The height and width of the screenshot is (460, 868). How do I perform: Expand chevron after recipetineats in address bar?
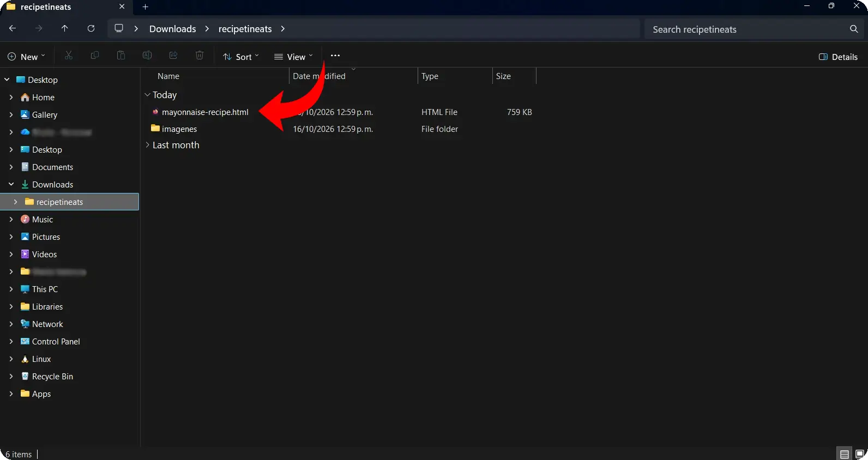pos(282,29)
